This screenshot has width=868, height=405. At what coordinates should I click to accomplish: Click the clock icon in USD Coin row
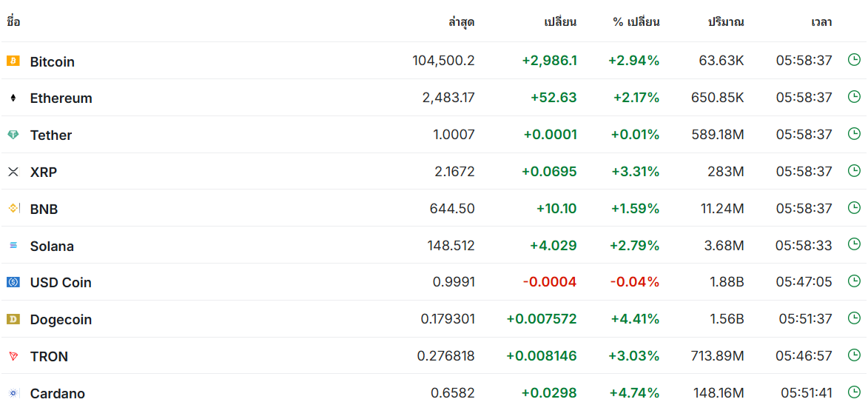(x=854, y=281)
